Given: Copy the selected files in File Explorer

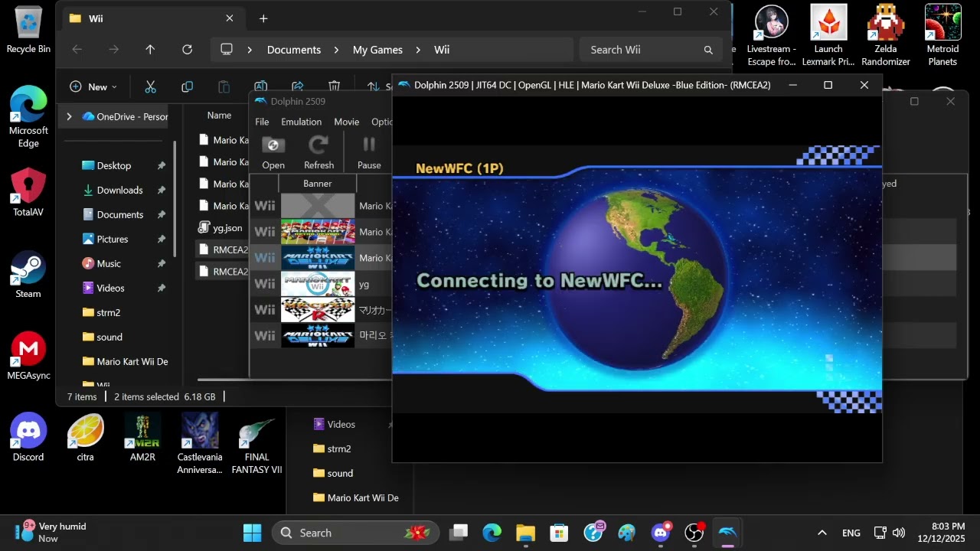Looking at the screenshot, I should [x=187, y=86].
